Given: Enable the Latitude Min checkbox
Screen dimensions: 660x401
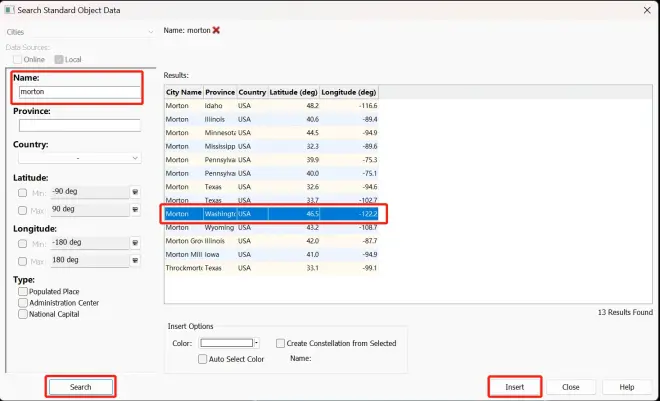Looking at the screenshot, I should (22, 193).
